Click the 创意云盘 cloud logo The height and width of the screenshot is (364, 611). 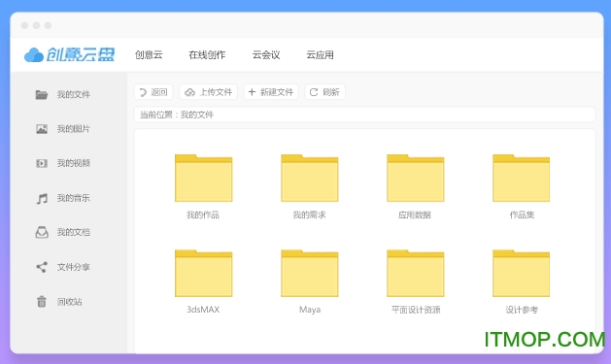click(69, 55)
